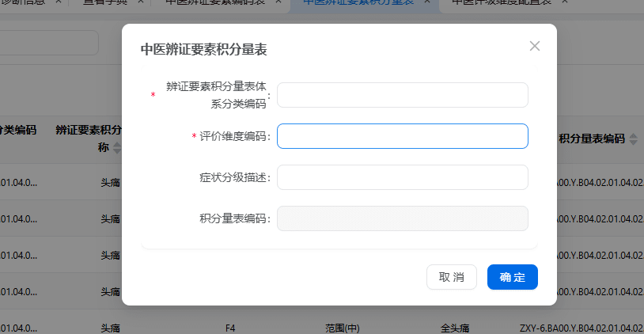
Task: Confirm with the 确定 button
Action: [512, 277]
